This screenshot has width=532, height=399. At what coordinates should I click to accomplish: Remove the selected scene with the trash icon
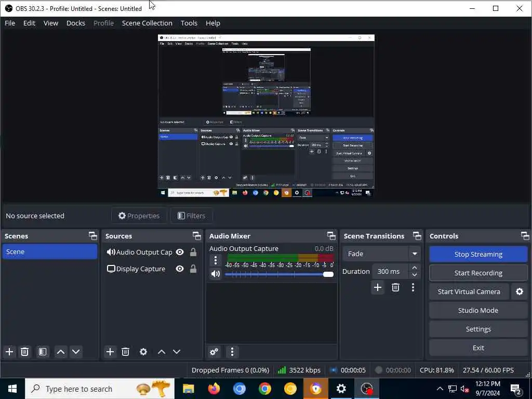point(24,352)
